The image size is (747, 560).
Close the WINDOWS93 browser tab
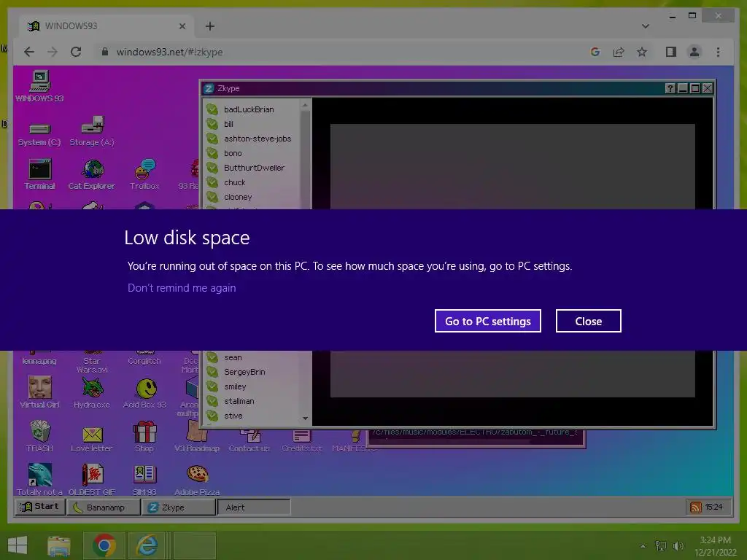click(182, 26)
